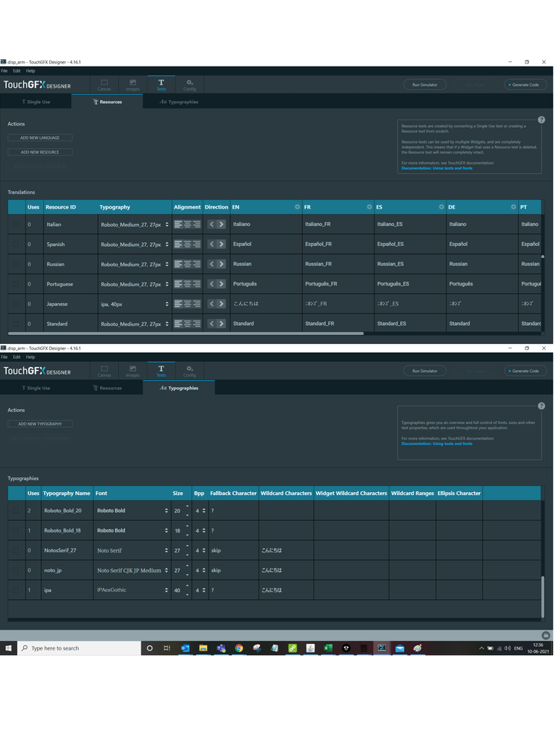The height and width of the screenshot is (747, 560).
Task: Click the horizontal scrollbar of the Translations table
Action: pyautogui.click(x=186, y=333)
